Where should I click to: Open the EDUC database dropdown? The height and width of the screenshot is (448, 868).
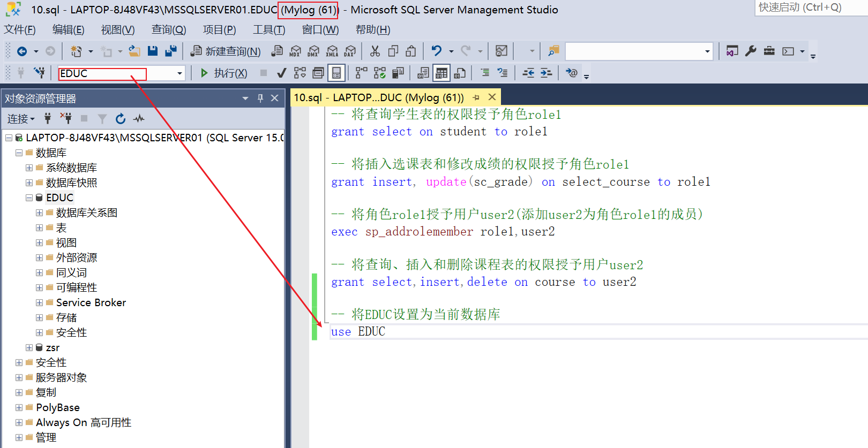pos(179,73)
